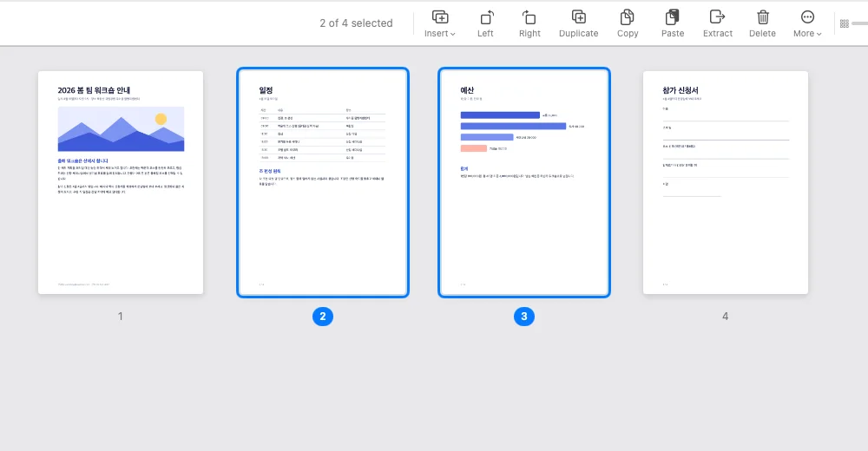The image size is (868, 451).
Task: Duplicate the selected pages
Action: [578, 23]
